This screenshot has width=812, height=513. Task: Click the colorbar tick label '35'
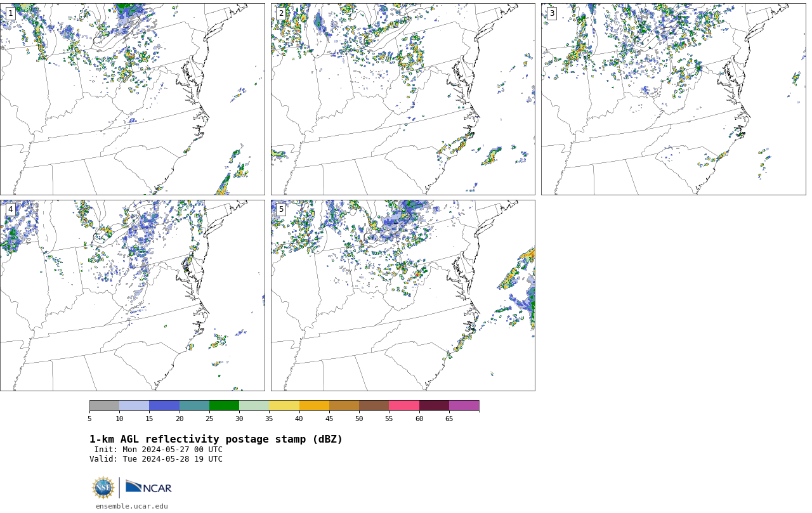point(269,419)
